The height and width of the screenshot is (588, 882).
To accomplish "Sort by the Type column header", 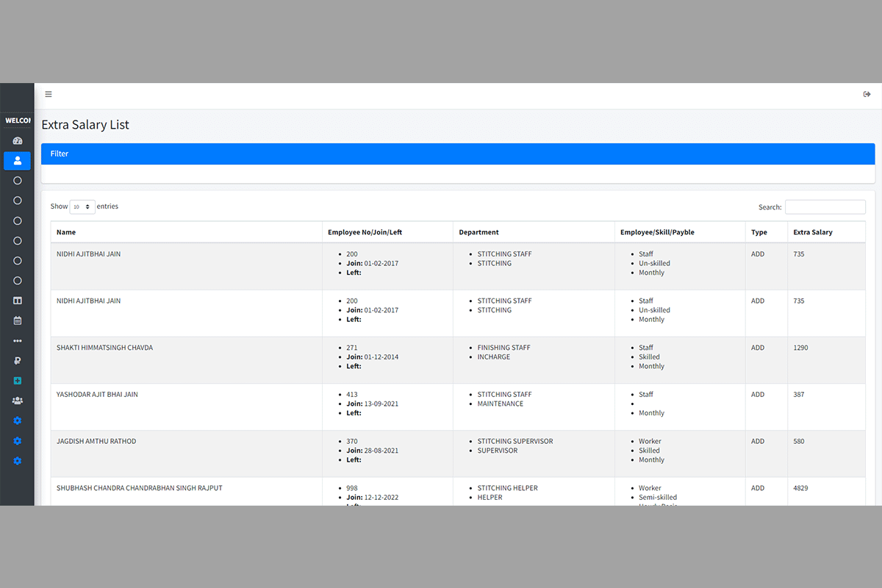I will click(x=767, y=232).
